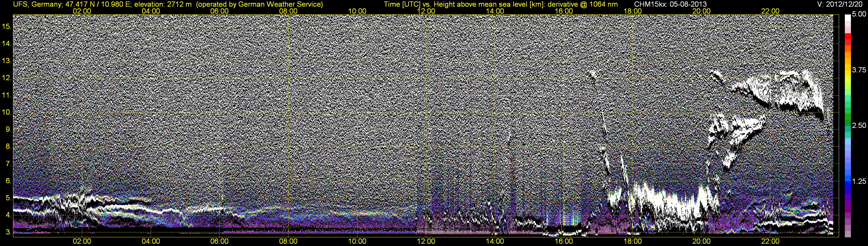868x246 pixels.
Task: Click the 4 km height axis label
Action: tap(8, 215)
